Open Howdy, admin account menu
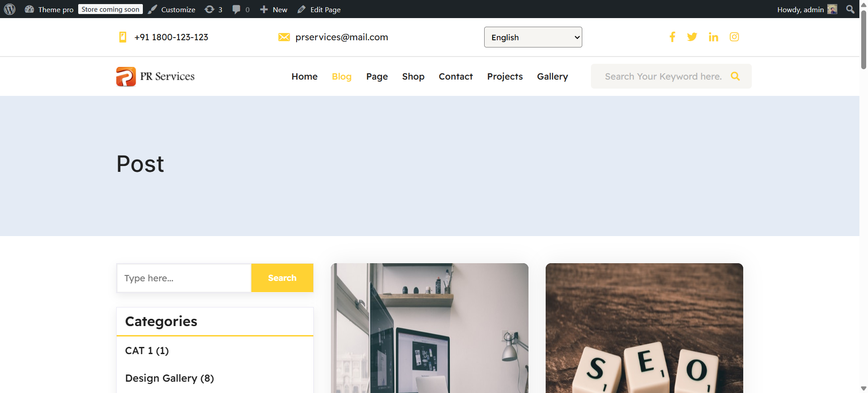Image resolution: width=868 pixels, height=393 pixels. coord(807,9)
